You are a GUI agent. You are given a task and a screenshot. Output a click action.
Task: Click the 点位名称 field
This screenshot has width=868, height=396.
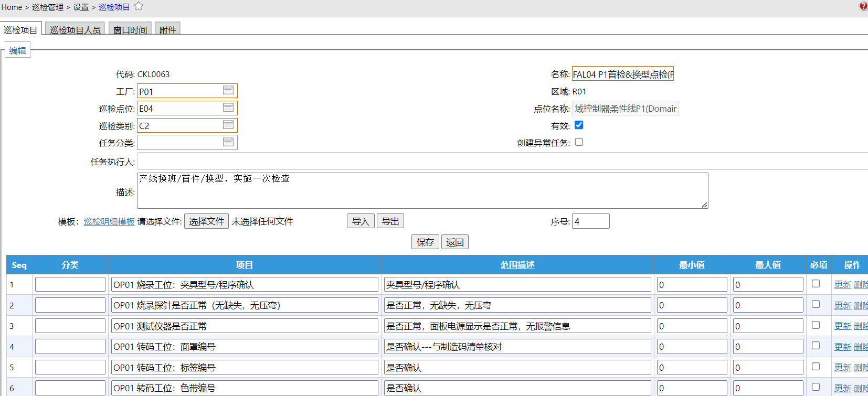(x=626, y=109)
